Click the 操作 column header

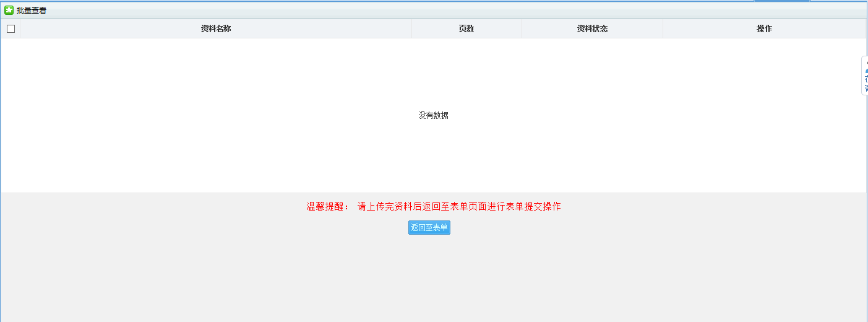tap(764, 28)
